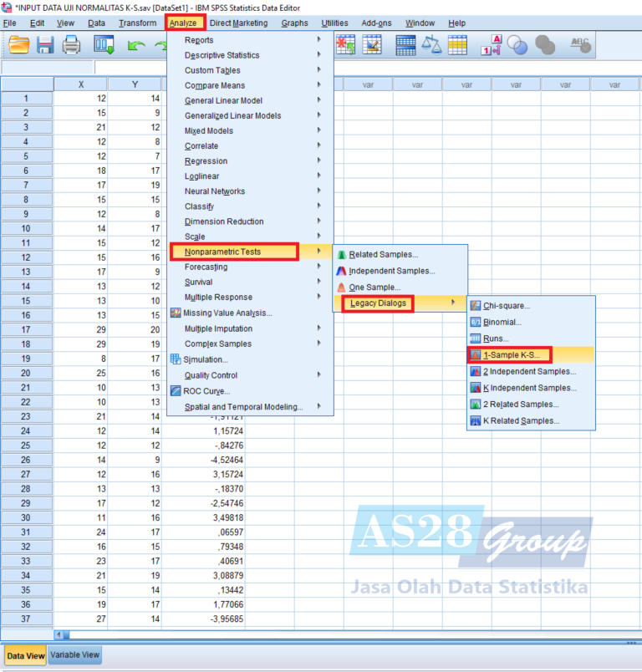Image resolution: width=642 pixels, height=672 pixels.
Task: Open Missing Value Analysis menu entry
Action: (x=227, y=313)
